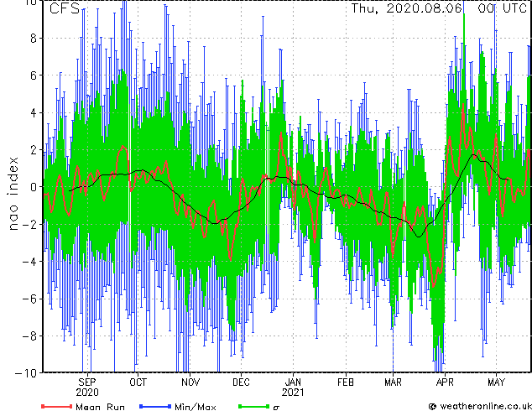This screenshot has width=532, height=411.
Task: Click the NOV axis label
Action: click(190, 382)
